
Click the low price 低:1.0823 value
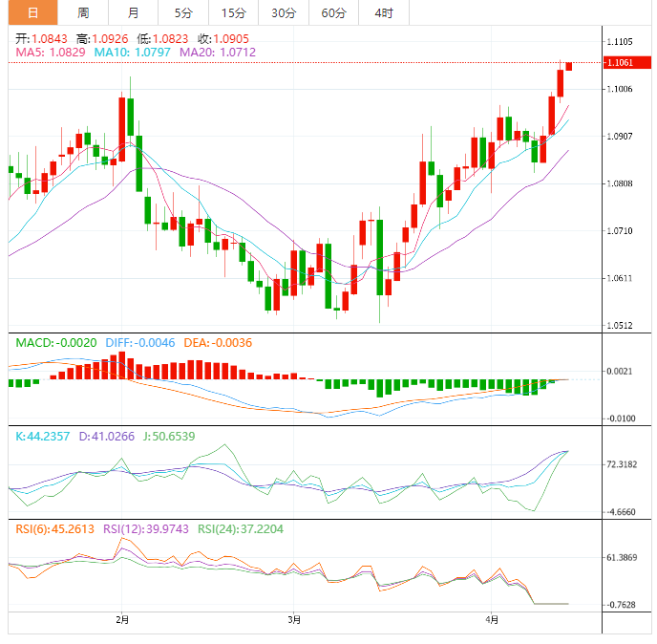point(162,39)
